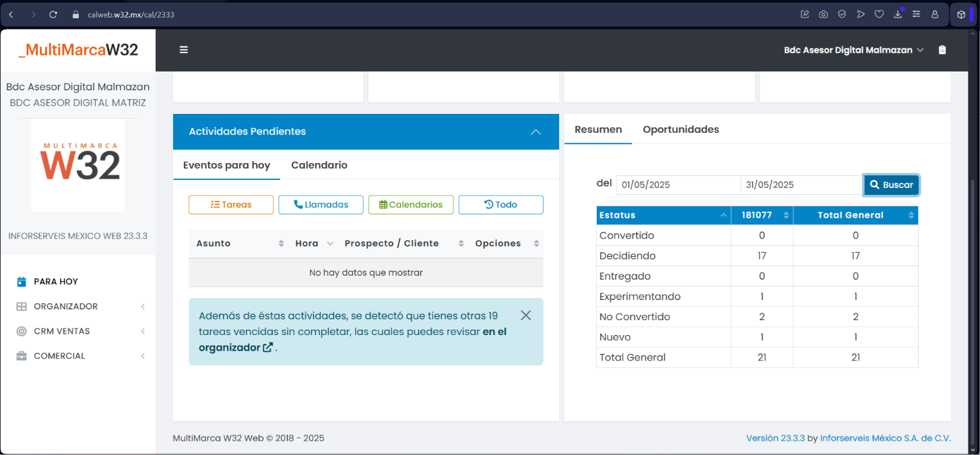Viewport: 980px width, 455px height.
Task: Click the target icon beside CRM VENTAS
Action: (x=22, y=332)
